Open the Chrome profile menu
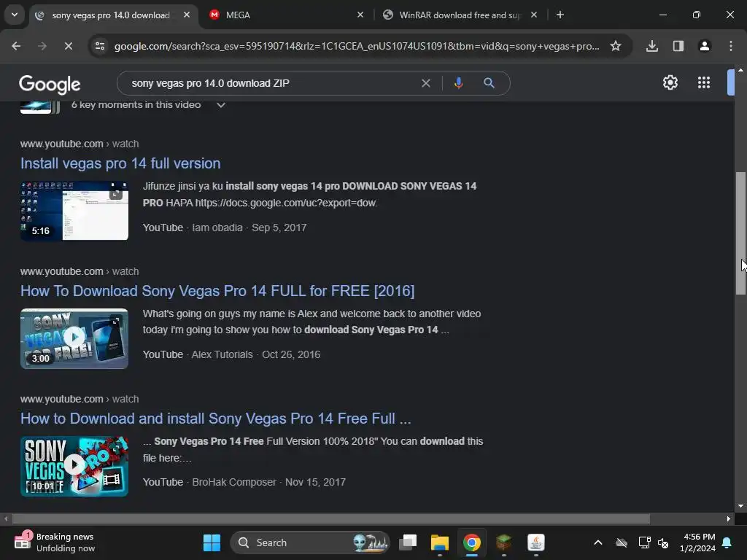The width and height of the screenshot is (747, 560). coord(704,46)
